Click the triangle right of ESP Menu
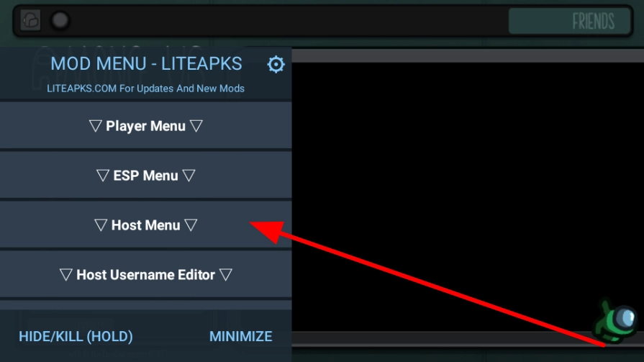644x362 pixels. pos(189,176)
